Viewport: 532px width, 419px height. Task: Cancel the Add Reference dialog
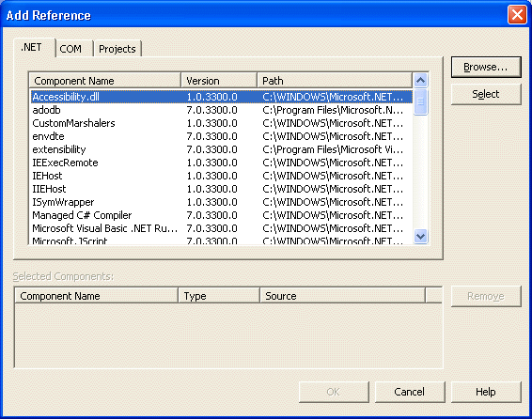410,392
